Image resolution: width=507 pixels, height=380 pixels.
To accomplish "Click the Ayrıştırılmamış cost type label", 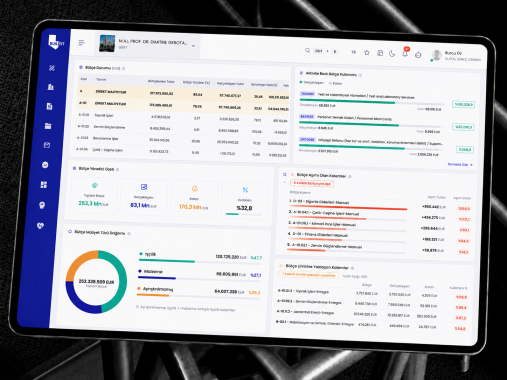I will 158,289.
